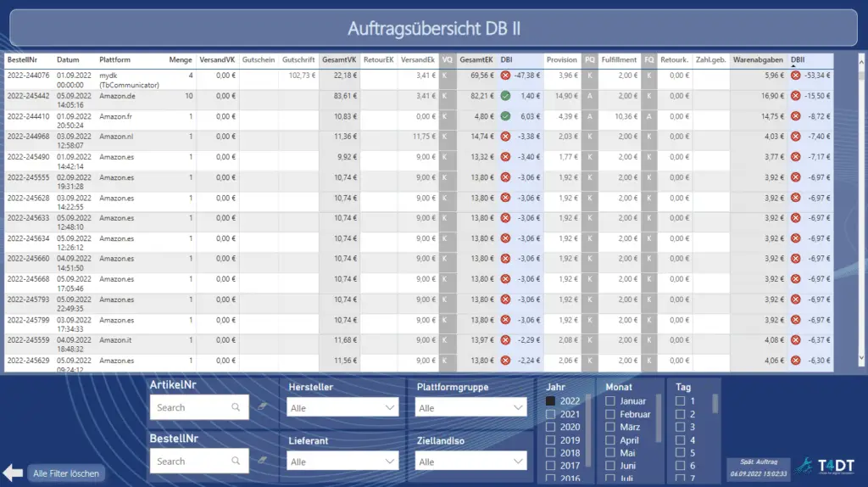The height and width of the screenshot is (487, 868).
Task: Click the Amazon.nl platform cell
Action: click(x=116, y=137)
